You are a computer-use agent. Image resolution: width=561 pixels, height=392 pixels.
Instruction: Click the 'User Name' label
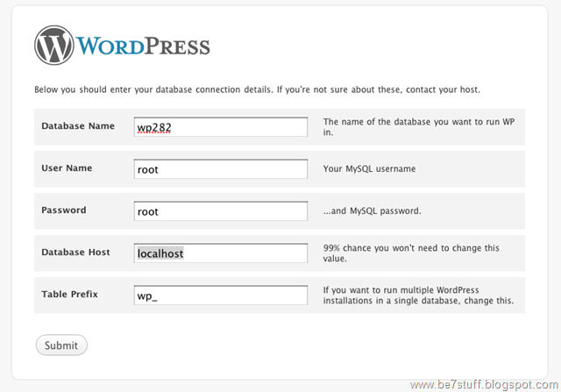pyautogui.click(x=67, y=167)
